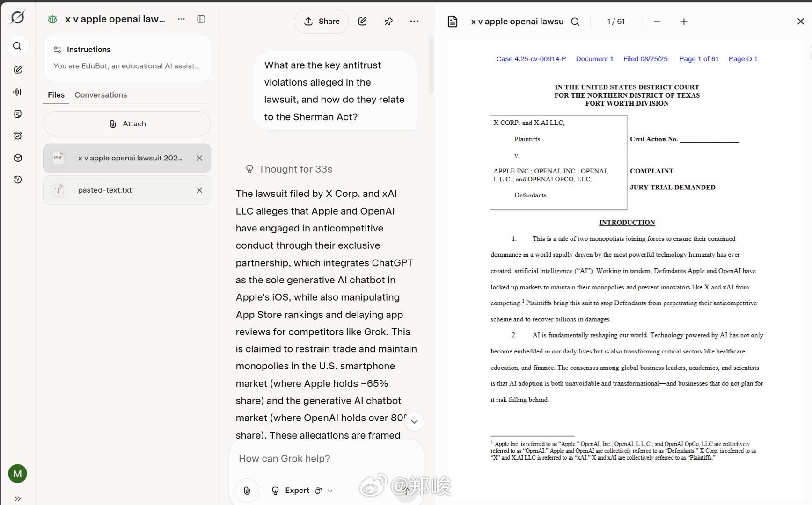
Task: Open conversation more options ellipsis in header
Action: tap(414, 22)
